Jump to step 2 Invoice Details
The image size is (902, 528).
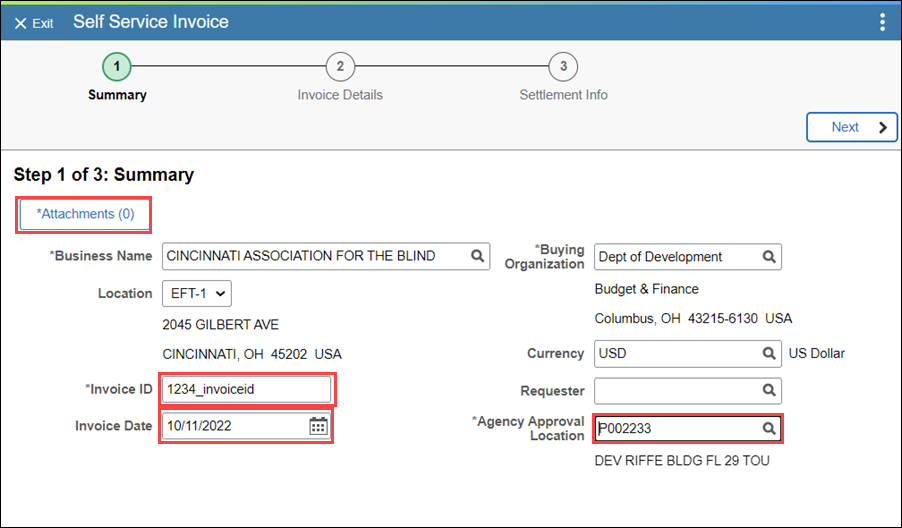(x=340, y=67)
